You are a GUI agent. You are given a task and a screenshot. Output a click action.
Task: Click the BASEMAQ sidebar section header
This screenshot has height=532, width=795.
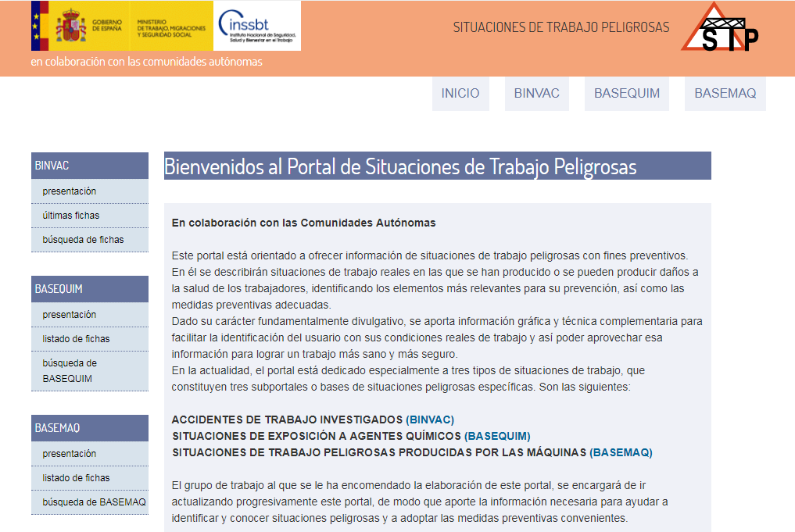pos(90,428)
